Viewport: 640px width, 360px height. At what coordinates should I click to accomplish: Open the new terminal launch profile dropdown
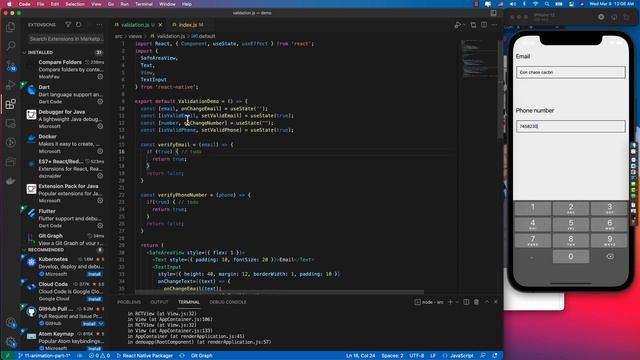(457, 302)
